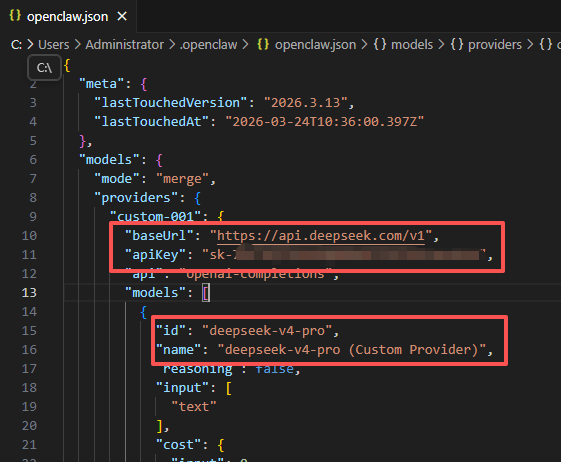The height and width of the screenshot is (462, 561).
Task: Click the "custom-001" provider key
Action: coord(155,217)
